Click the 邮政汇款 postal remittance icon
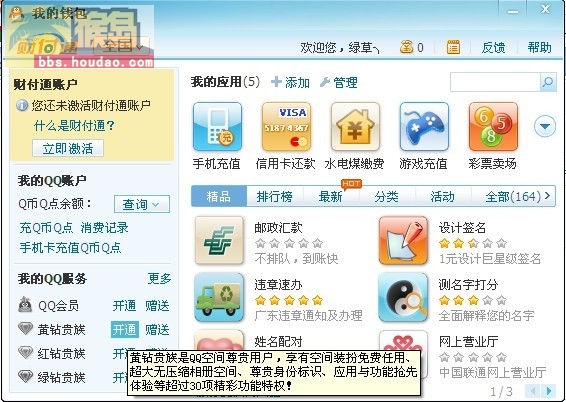Viewport: 566px width, 402px height. [x=219, y=240]
